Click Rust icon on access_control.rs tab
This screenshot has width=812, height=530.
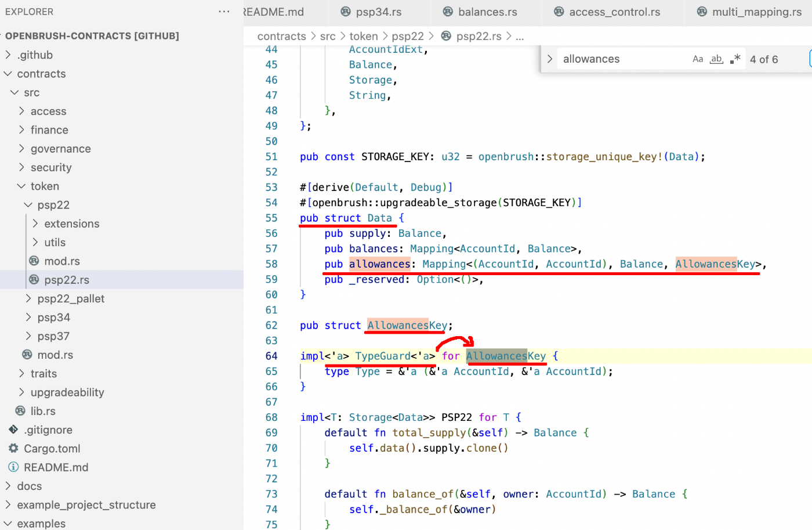click(x=559, y=12)
